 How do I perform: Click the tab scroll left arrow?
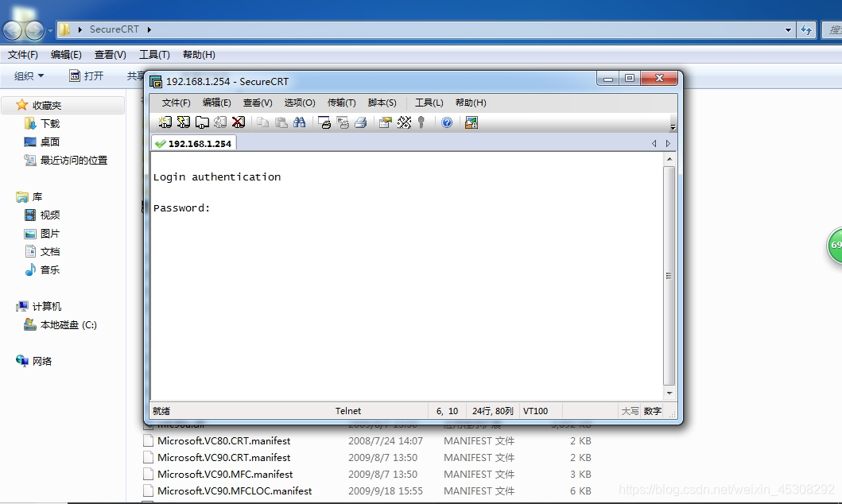pyautogui.click(x=654, y=143)
